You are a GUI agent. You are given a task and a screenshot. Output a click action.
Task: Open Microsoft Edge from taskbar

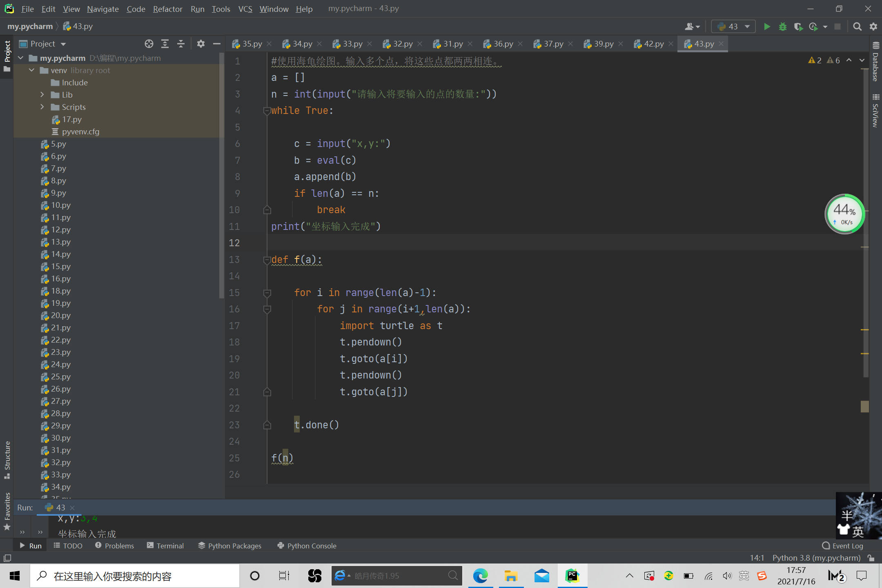[481, 576]
